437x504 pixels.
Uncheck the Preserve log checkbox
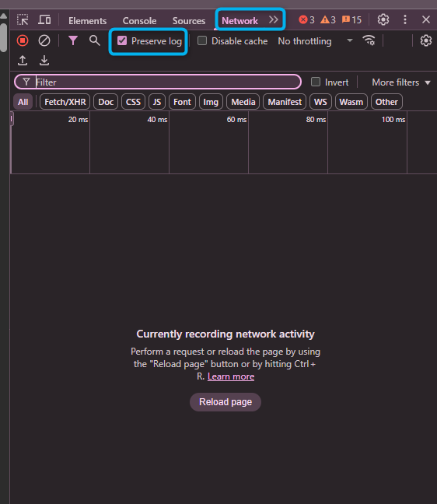(122, 40)
